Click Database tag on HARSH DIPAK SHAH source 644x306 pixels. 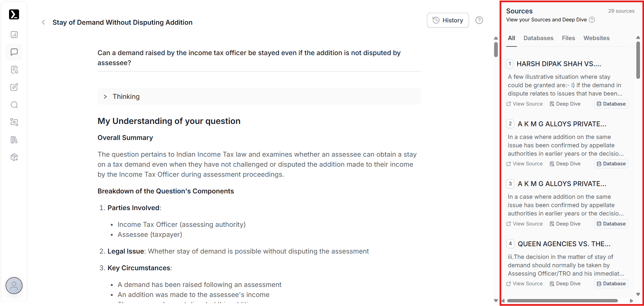pyautogui.click(x=611, y=104)
